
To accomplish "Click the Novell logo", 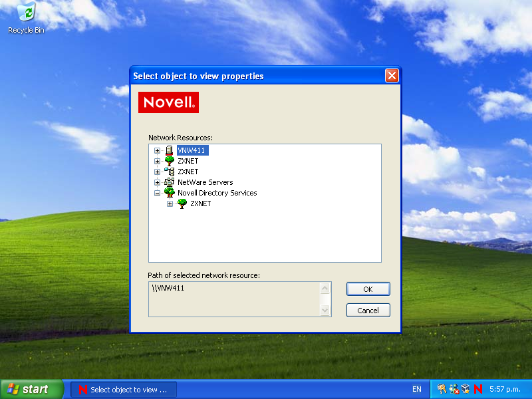I will click(168, 102).
